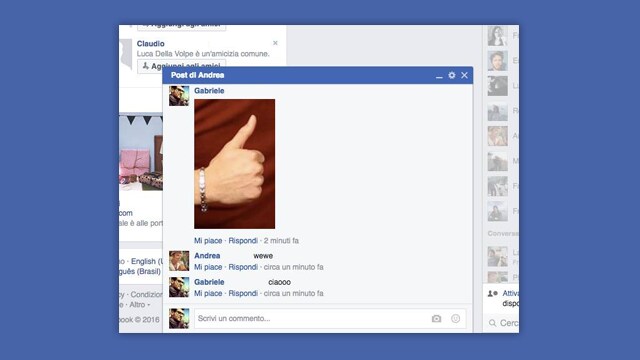Screen dimensions: 640x360
Task: Like Andrea's wewe comment
Action: coord(208,267)
